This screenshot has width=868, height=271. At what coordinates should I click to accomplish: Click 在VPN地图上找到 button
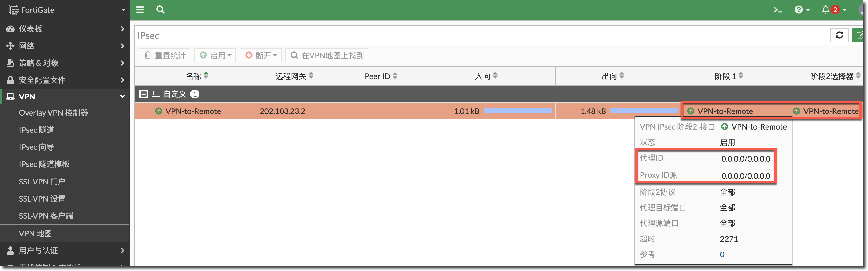click(327, 55)
